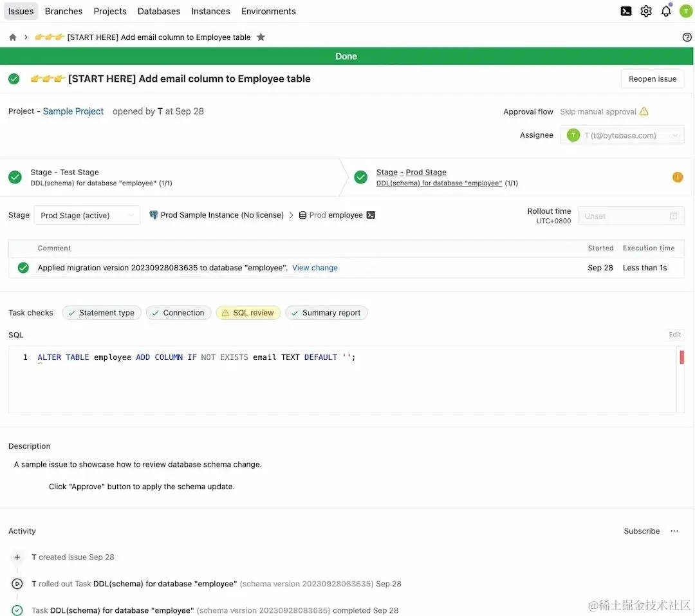
Task: Click the Test Stage green check icon
Action: [x=15, y=177]
